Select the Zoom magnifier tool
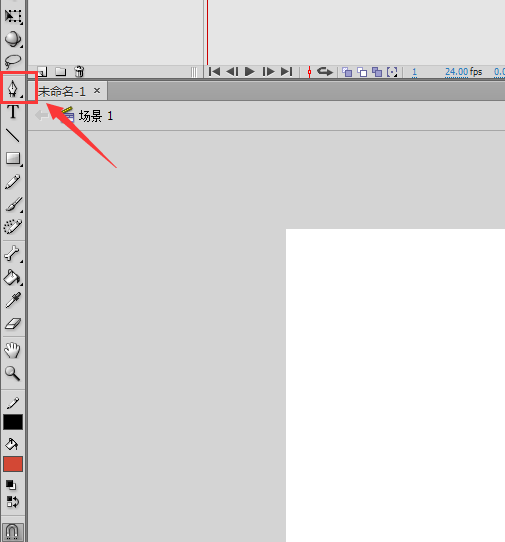Screen dimensions: 505x542 pyautogui.click(x=13, y=373)
